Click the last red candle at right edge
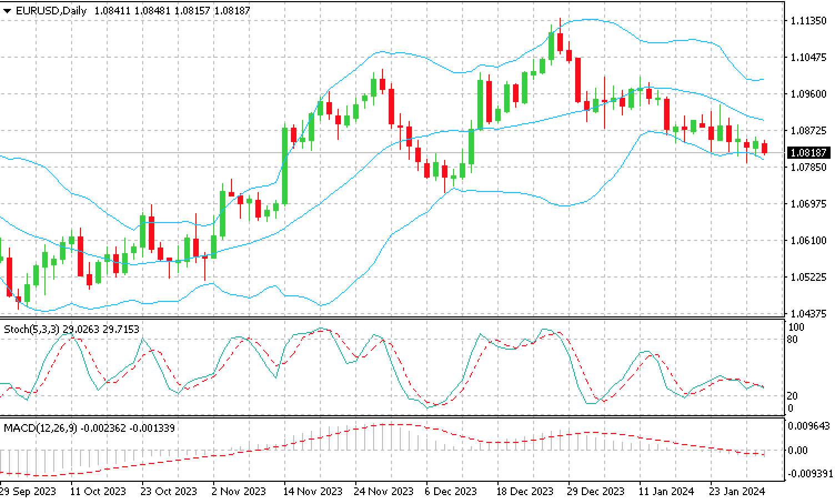Viewport: 835px width, 504px height. click(764, 148)
